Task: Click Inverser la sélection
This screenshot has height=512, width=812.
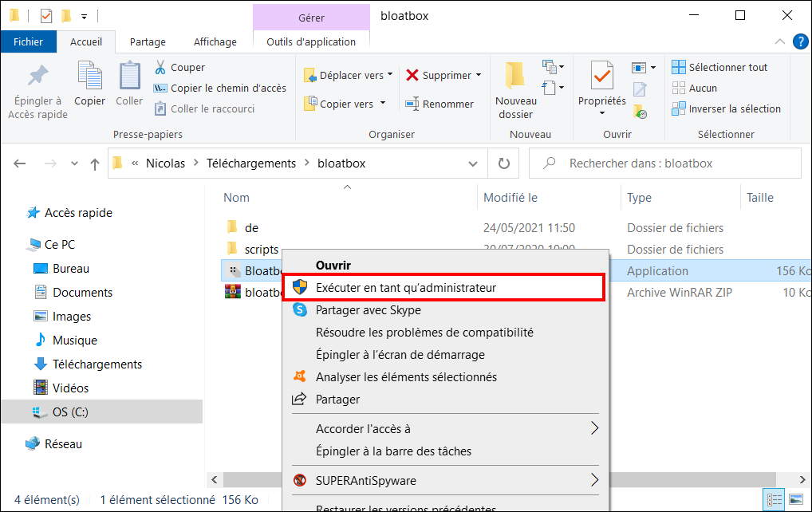Action: [726, 108]
